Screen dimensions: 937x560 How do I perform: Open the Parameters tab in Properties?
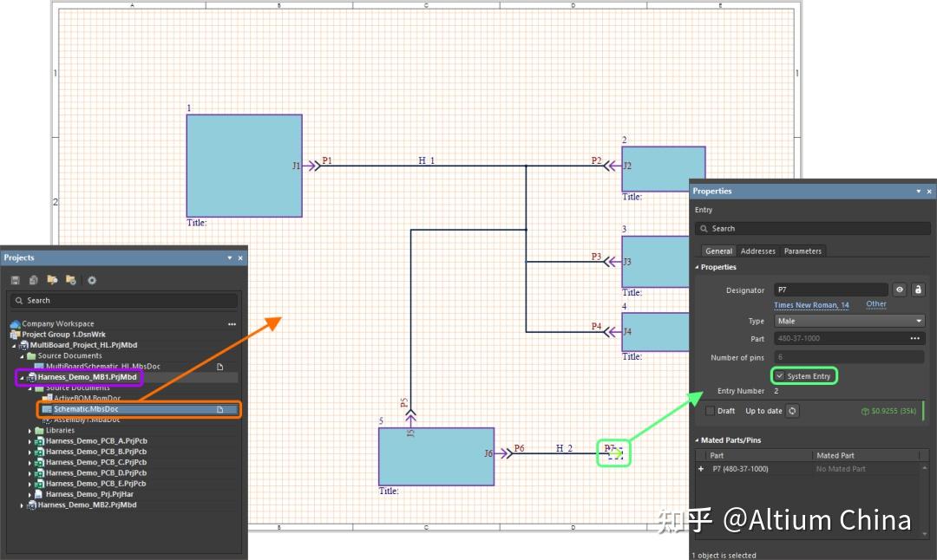[803, 251]
